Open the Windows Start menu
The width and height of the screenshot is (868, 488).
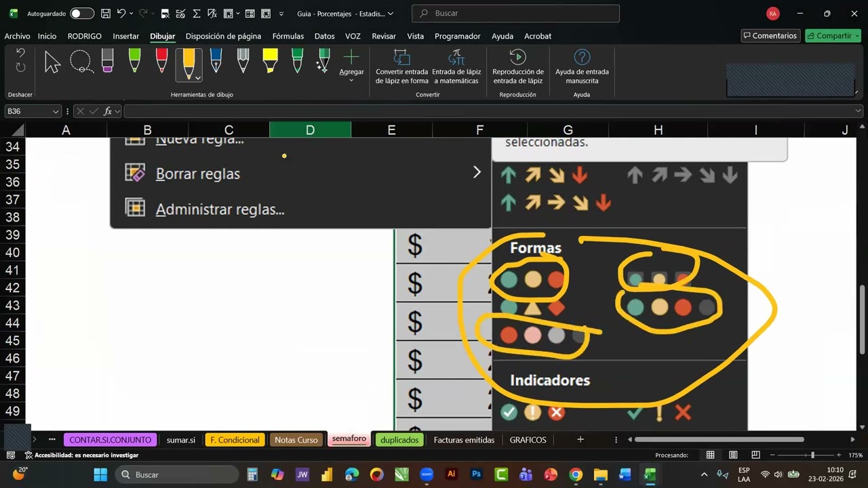[x=100, y=474]
